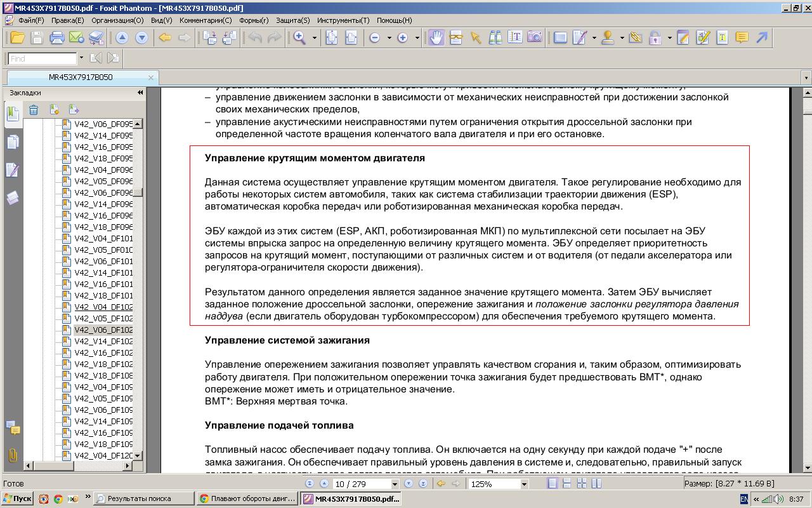
Task: Select bookmark V42_V05_DF010
Action: [x=103, y=250]
